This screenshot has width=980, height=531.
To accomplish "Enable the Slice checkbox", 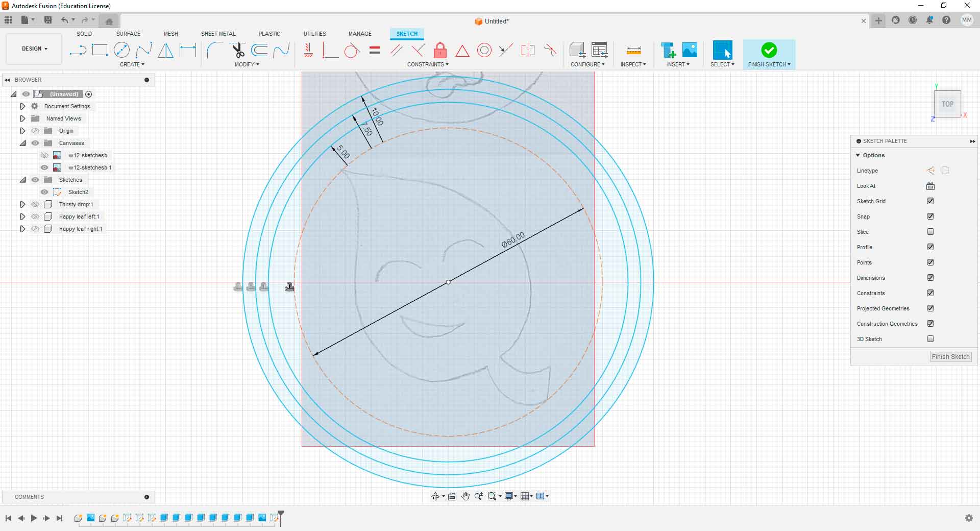I will pyautogui.click(x=930, y=232).
